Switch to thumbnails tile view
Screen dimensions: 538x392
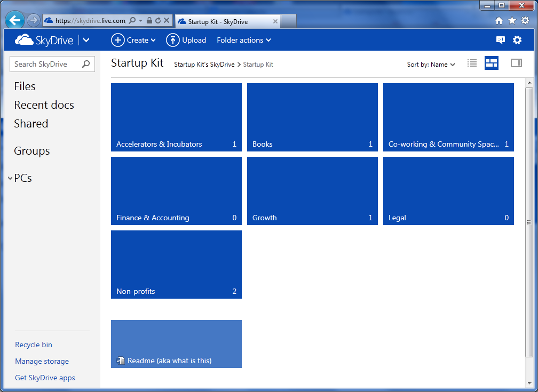tap(492, 63)
